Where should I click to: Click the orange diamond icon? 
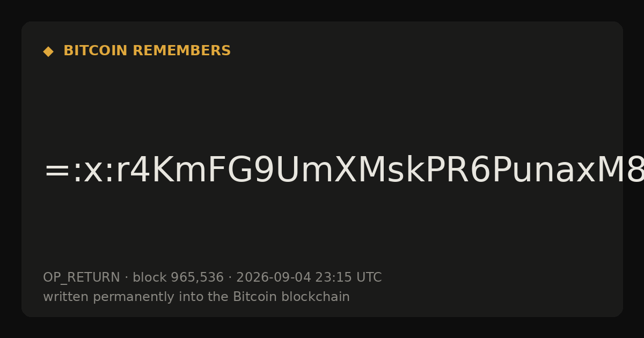[48, 51]
